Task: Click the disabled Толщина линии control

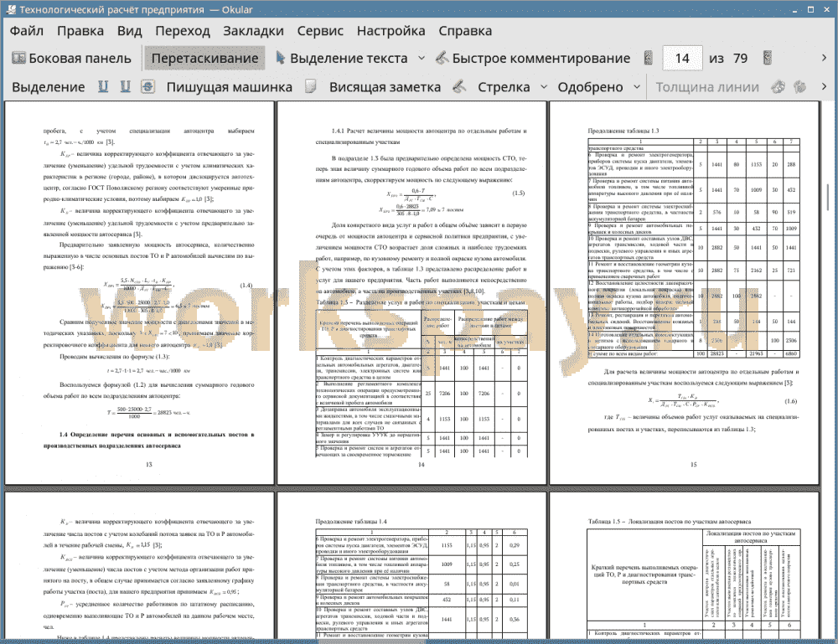Action: point(707,87)
